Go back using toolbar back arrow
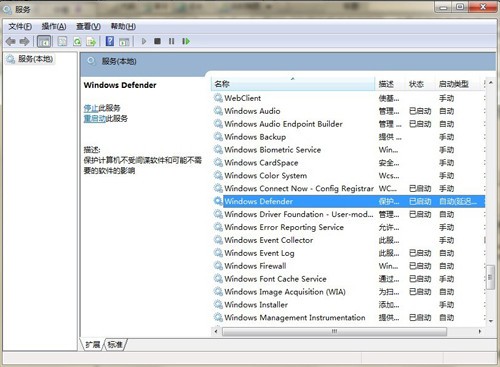Image resolution: width=500 pixels, height=367 pixels. [x=11, y=41]
